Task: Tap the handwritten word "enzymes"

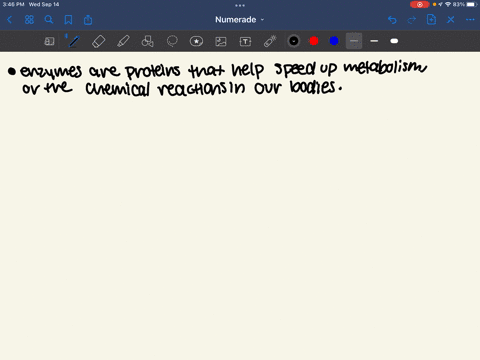Action: (x=51, y=72)
